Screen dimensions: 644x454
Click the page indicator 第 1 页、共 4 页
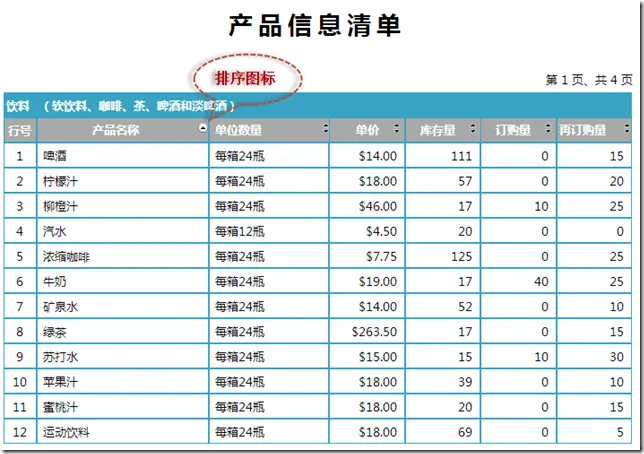tap(589, 80)
